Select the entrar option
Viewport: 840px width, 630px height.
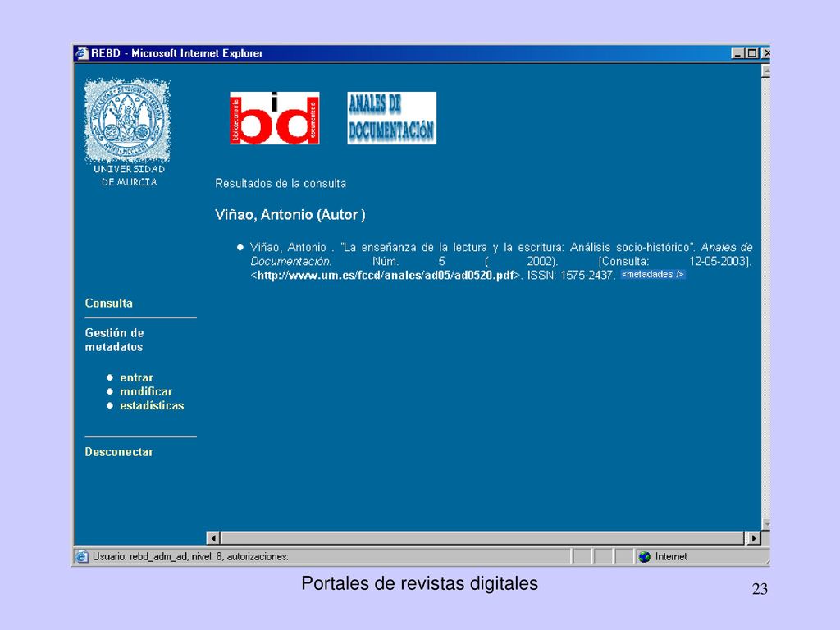(136, 377)
